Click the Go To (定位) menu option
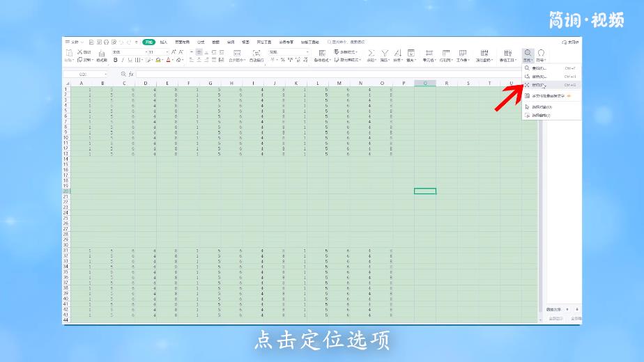This screenshot has height=362, width=644. click(x=540, y=84)
